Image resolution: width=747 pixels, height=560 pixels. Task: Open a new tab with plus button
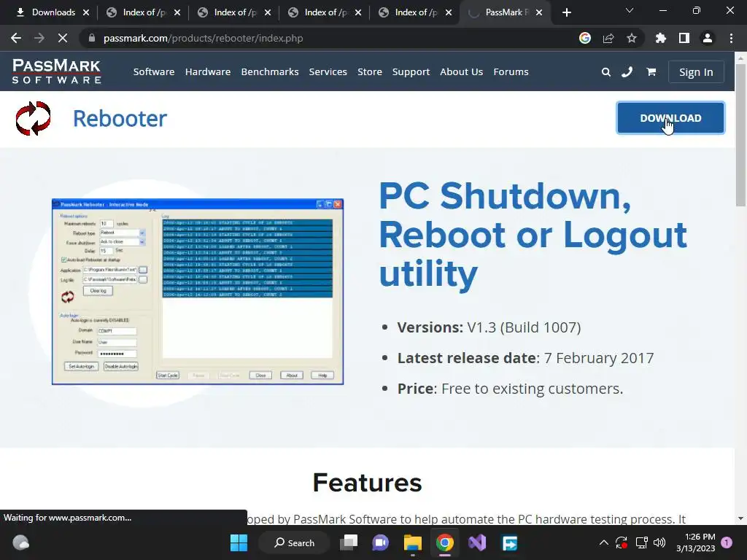click(566, 12)
